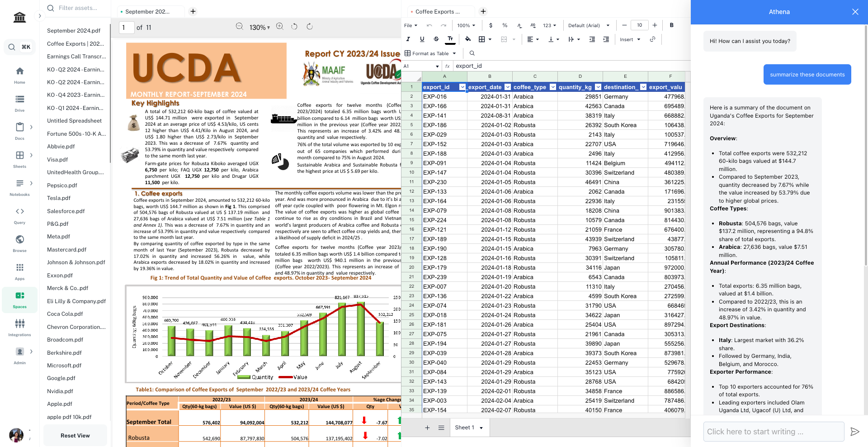Open the Home section in the sidebar
This screenshot has width=868, height=447.
pyautogui.click(x=19, y=76)
